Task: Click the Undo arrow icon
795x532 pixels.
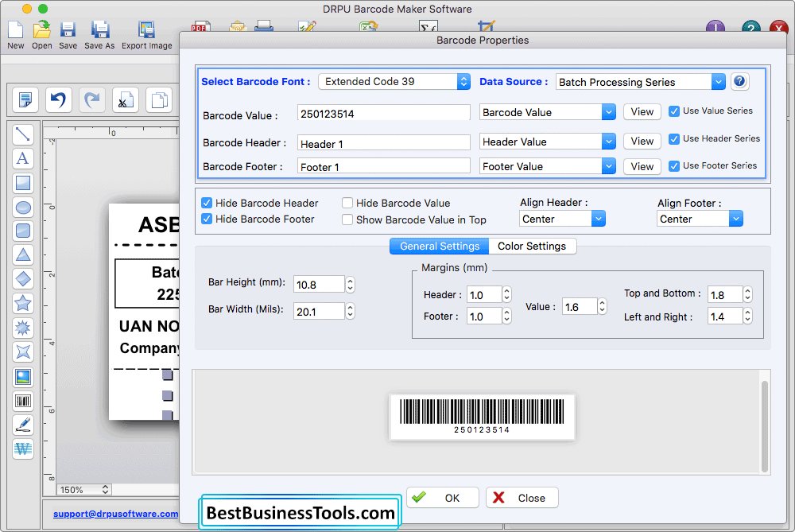Action: coord(58,99)
